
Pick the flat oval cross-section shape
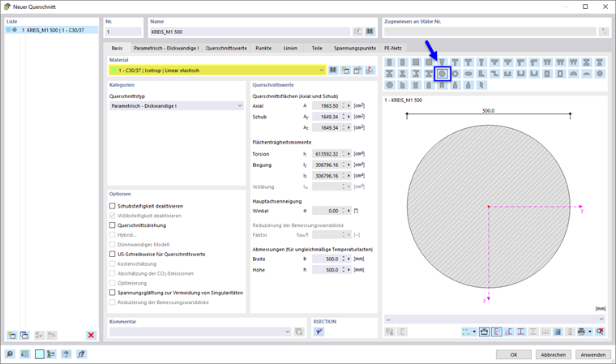tap(468, 74)
